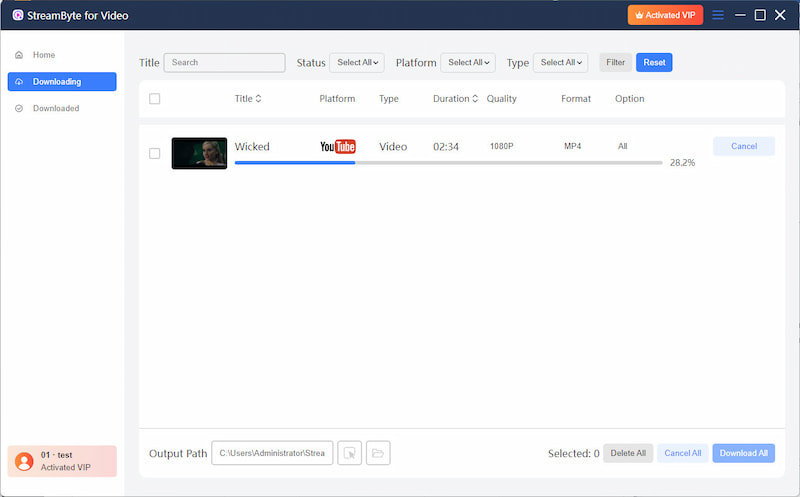Click the MP4 format value
800x497 pixels.
point(572,146)
